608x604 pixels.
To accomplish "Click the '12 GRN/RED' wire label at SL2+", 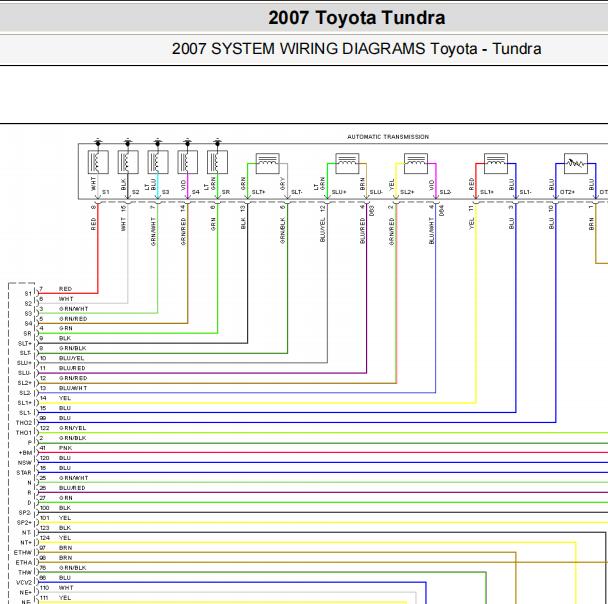I will (x=64, y=378).
